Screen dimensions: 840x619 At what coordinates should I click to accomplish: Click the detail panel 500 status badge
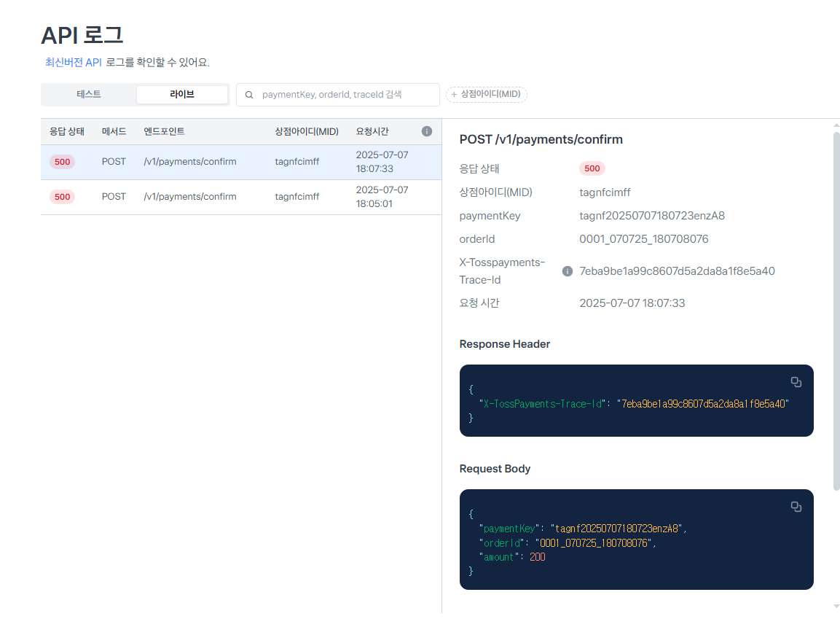pyautogui.click(x=592, y=168)
